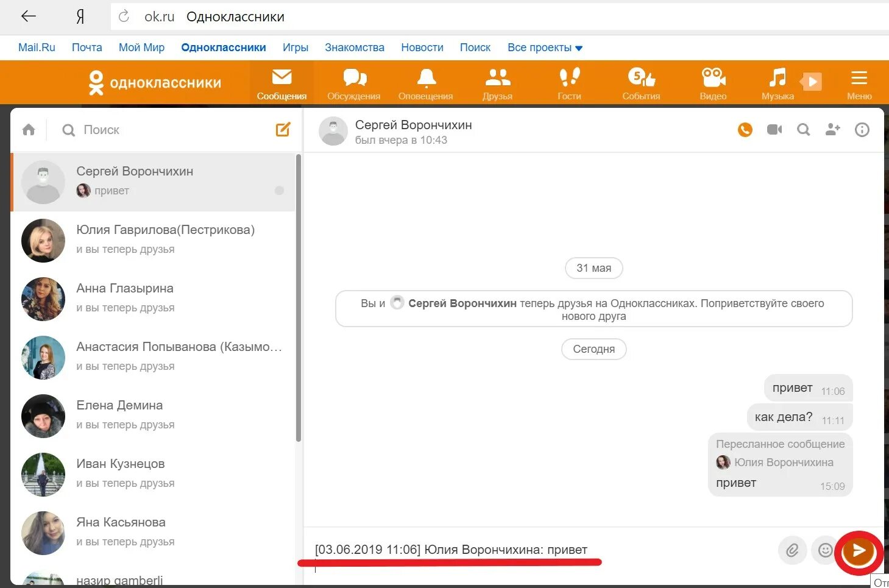Viewport: 889px width, 588px height.
Task: Click the Одноклассники link in portal bar
Action: (224, 48)
